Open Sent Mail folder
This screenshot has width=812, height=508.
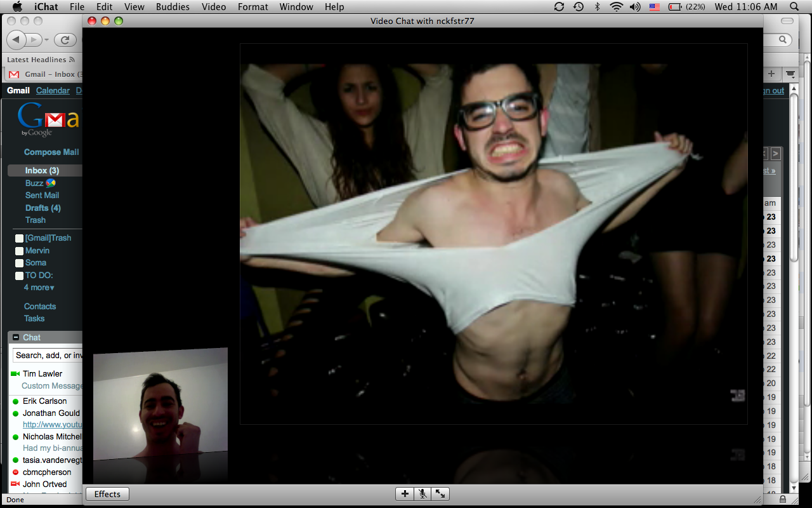click(42, 196)
